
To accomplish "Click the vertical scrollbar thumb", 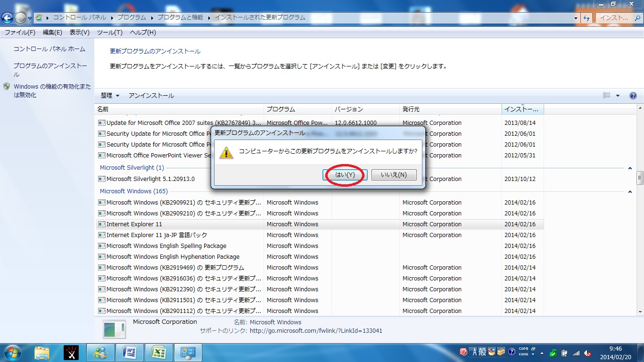I will coord(640,178).
